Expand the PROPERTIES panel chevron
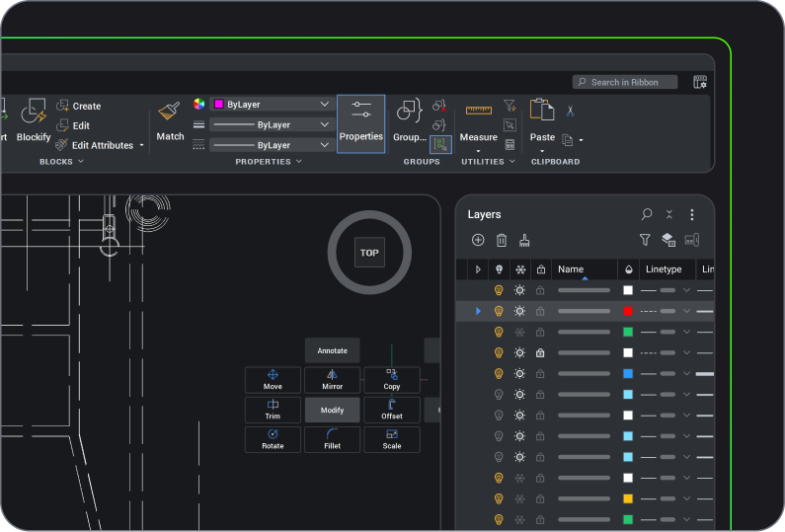Viewport: 785px width, 532px height. coord(299,161)
